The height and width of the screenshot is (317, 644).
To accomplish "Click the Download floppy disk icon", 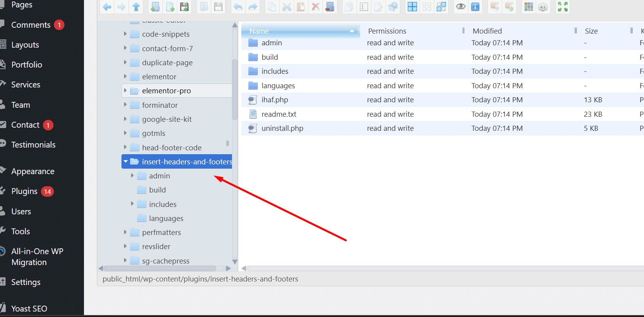I will [218, 7].
